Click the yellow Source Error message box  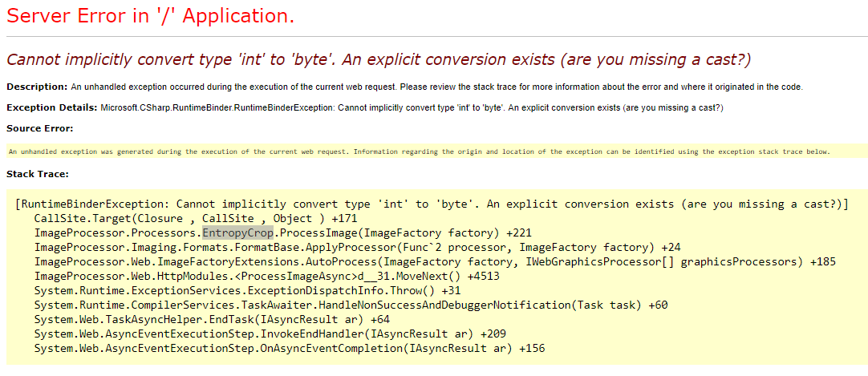(436, 151)
